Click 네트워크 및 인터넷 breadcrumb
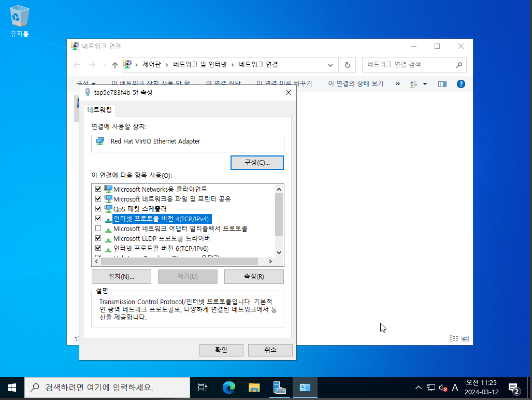 point(200,64)
